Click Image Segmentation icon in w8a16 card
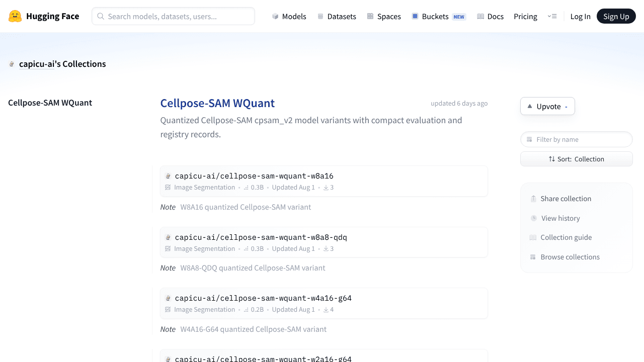The image size is (644, 362). tap(168, 188)
